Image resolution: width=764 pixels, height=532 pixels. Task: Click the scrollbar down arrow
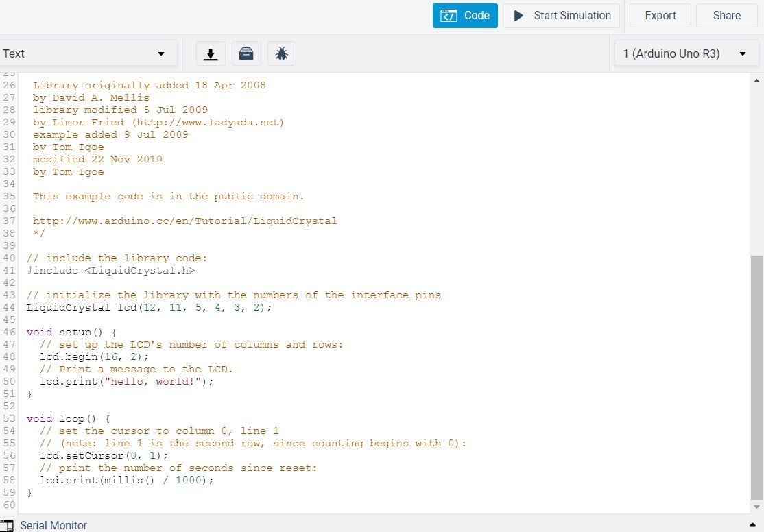(x=757, y=508)
